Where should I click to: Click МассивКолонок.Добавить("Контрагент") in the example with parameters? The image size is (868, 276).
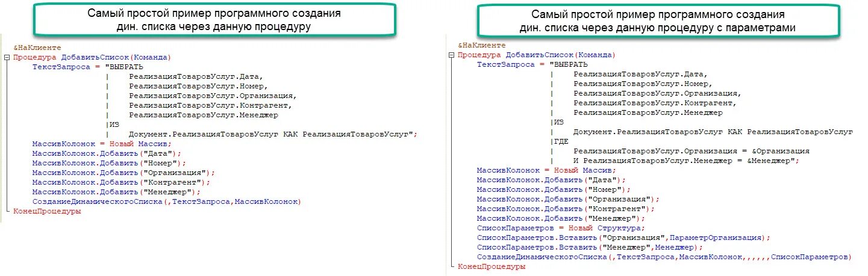click(566, 209)
